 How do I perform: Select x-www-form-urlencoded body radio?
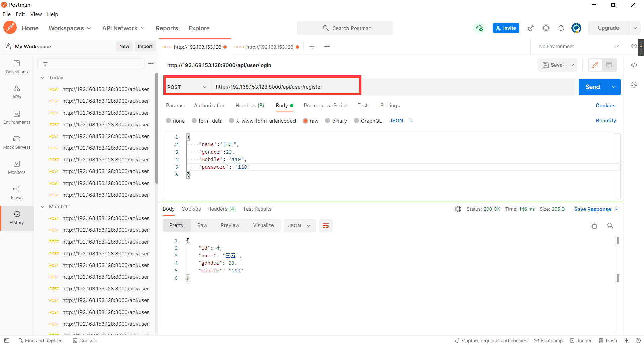click(x=232, y=121)
